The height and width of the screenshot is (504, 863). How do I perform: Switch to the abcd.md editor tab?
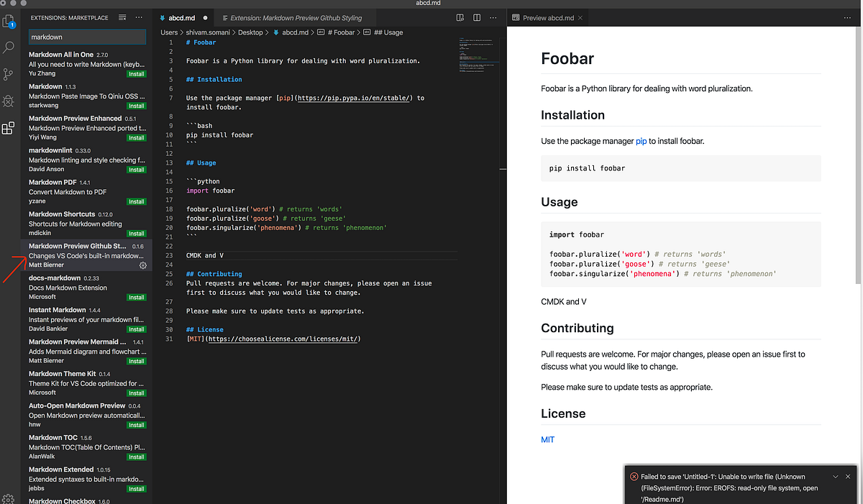[183, 18]
